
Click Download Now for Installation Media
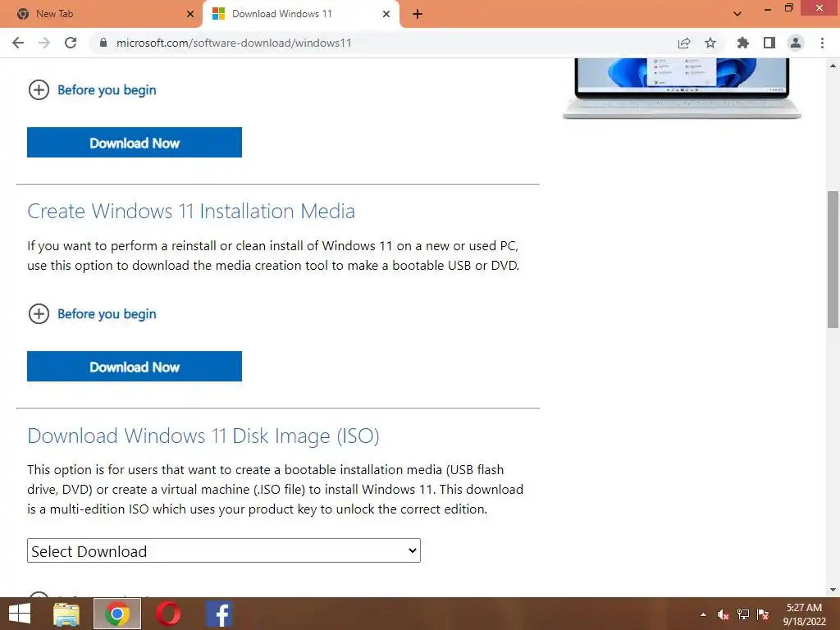[x=135, y=367]
